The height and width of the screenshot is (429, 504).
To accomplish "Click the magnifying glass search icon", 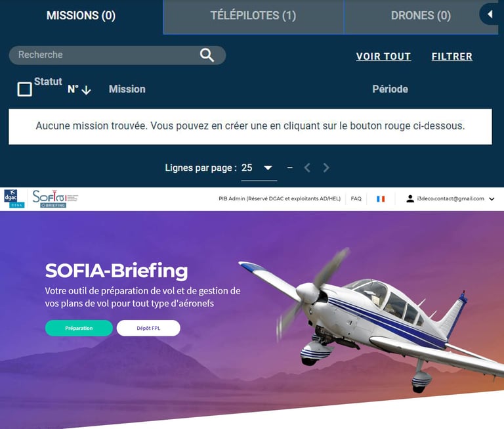I will tap(207, 55).
